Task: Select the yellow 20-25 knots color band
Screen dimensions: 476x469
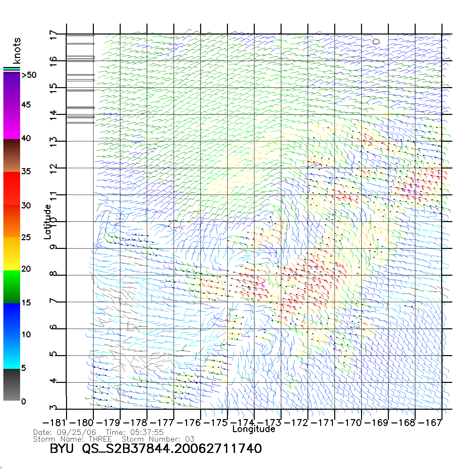Action: [x=11, y=254]
